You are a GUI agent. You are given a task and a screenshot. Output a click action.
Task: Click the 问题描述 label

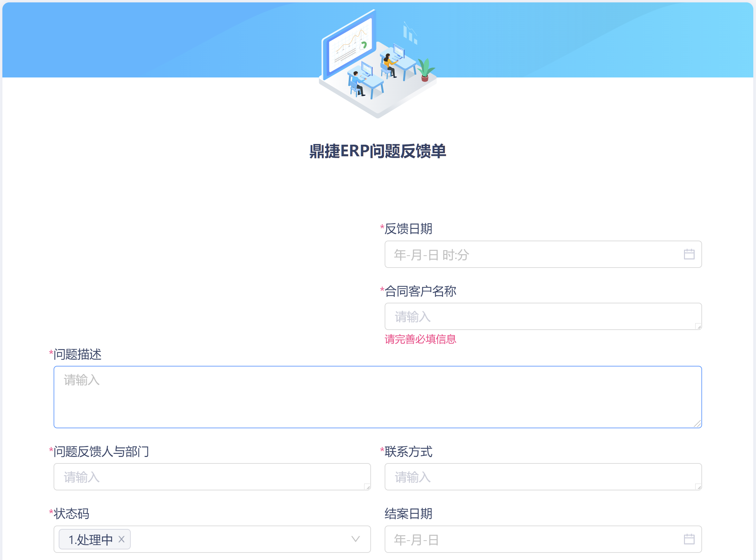tap(77, 354)
